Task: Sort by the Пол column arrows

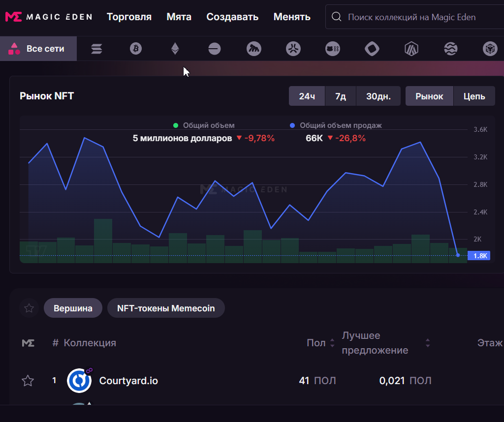Action: (x=332, y=343)
